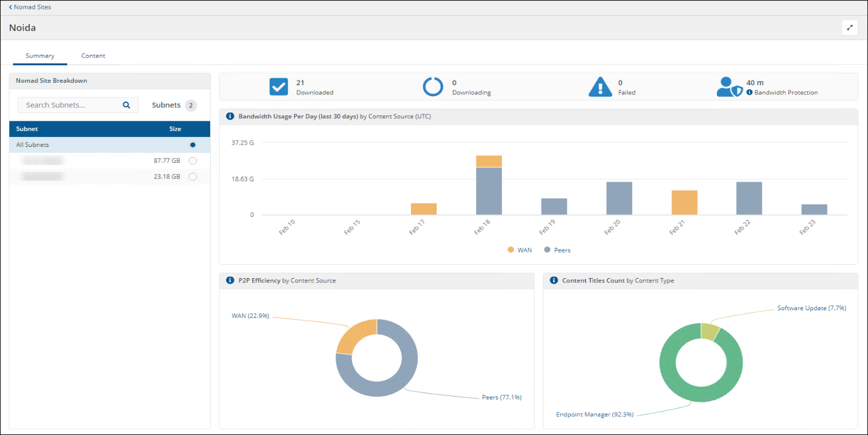868x435 pixels.
Task: Click the Downloaded checkmark icon
Action: pos(278,87)
